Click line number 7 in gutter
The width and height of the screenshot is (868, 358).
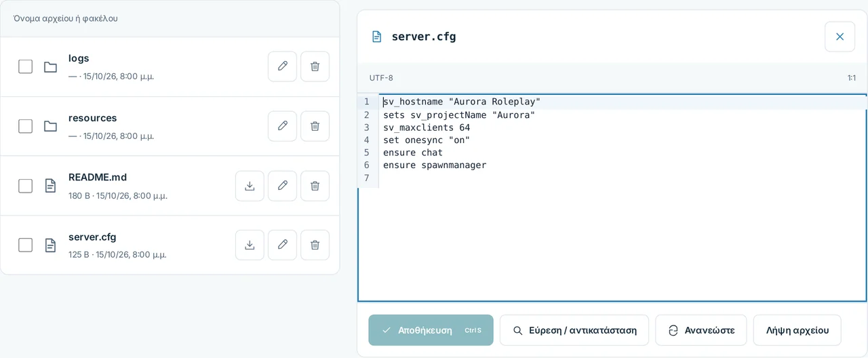pyautogui.click(x=366, y=178)
